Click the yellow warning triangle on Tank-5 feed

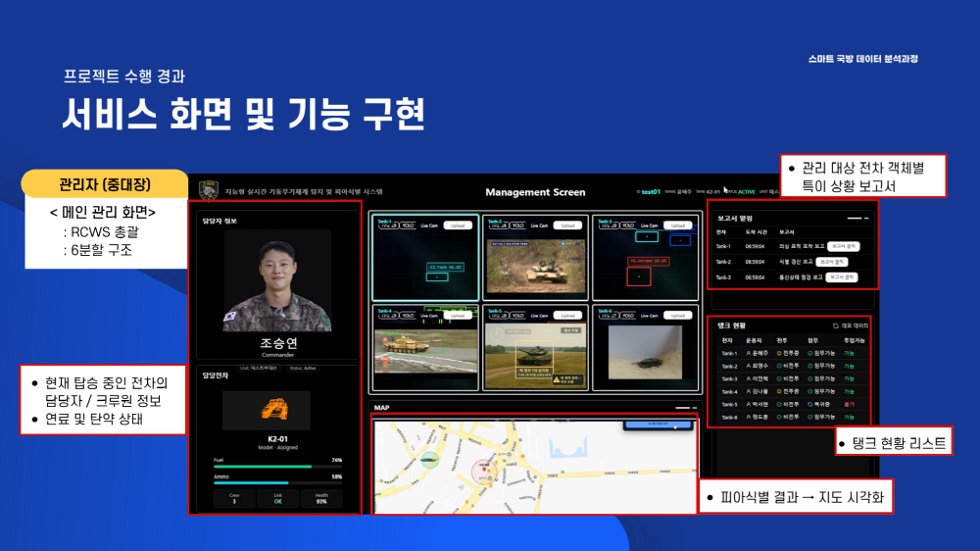(x=557, y=379)
